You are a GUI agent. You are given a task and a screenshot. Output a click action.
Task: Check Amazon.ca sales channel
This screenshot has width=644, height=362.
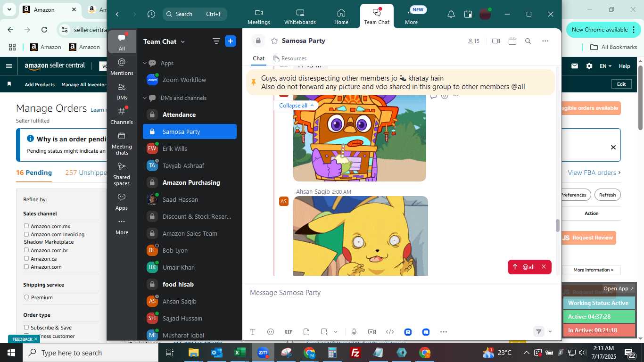[x=26, y=258]
